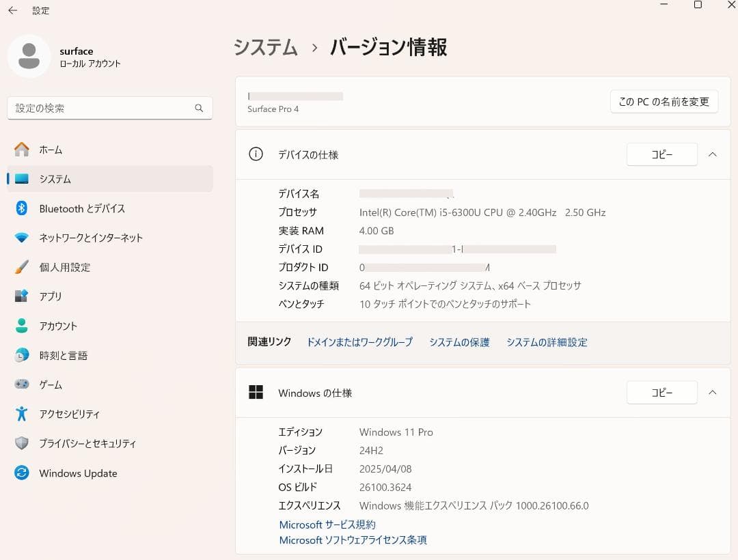Click processor value i5-6300U CPU
Screen dimensions: 738x560
coord(482,212)
